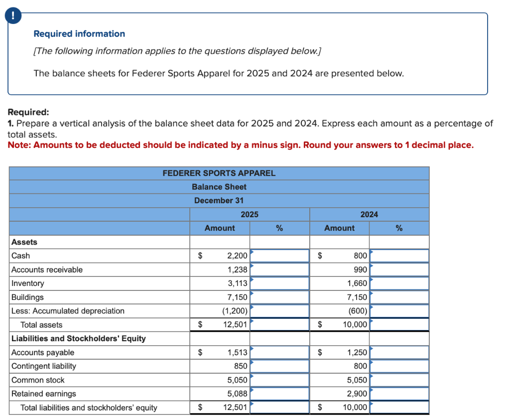The height and width of the screenshot is (420, 510).
Task: Select the 2025 Contingent liability percentage field
Action: coord(279,366)
